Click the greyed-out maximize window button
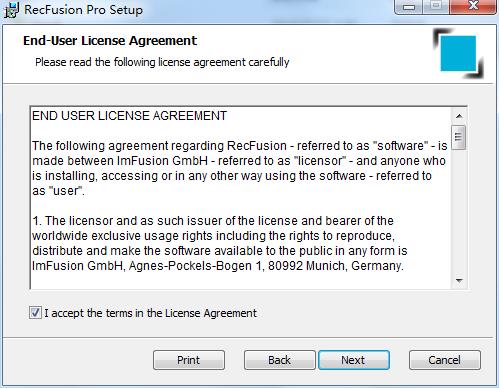Image resolution: width=499 pixels, height=388 pixels. click(436, 7)
